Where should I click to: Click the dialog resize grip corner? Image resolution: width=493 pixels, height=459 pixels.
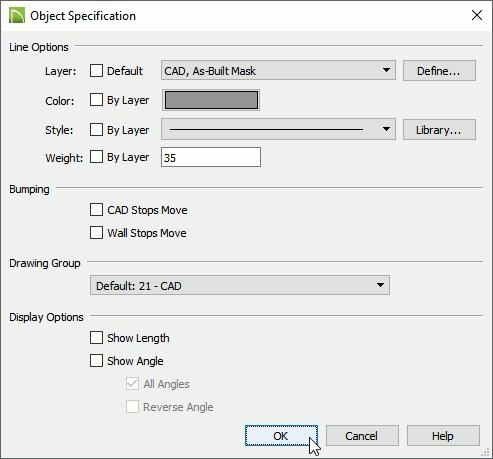485,452
